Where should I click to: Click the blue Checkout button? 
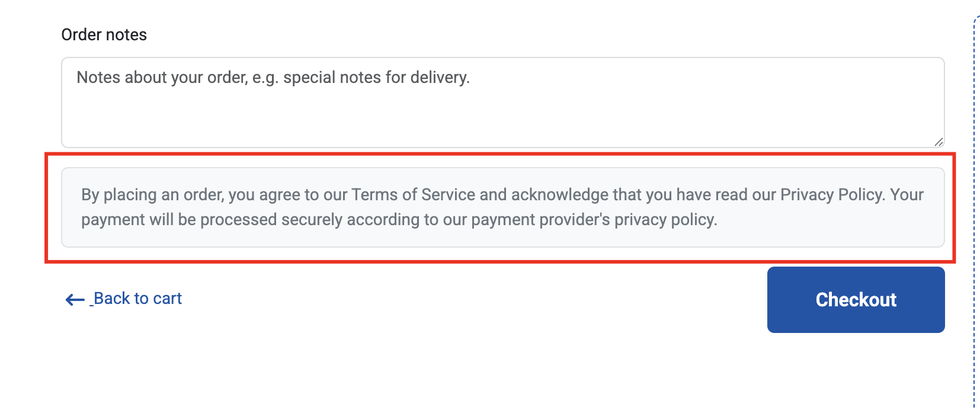[856, 300]
